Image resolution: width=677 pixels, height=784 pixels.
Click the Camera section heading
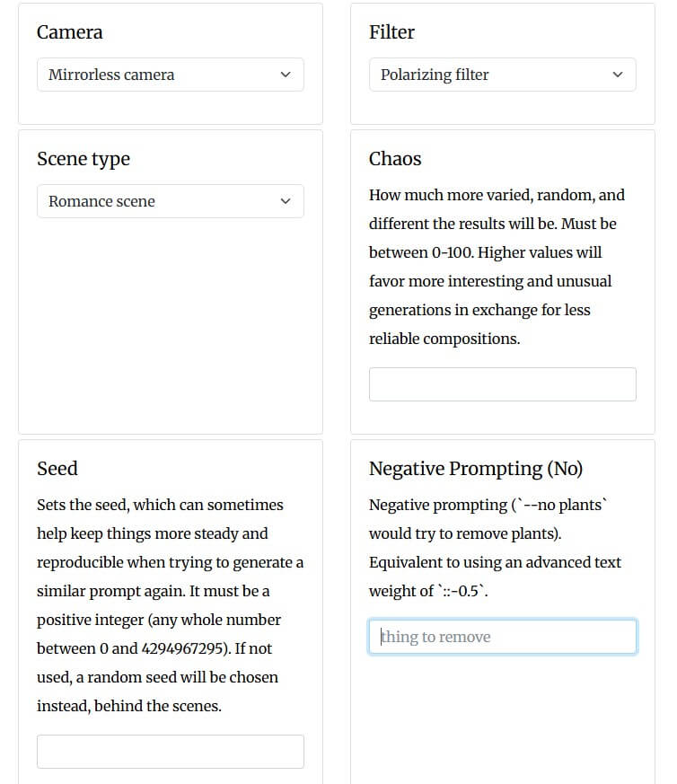69,32
